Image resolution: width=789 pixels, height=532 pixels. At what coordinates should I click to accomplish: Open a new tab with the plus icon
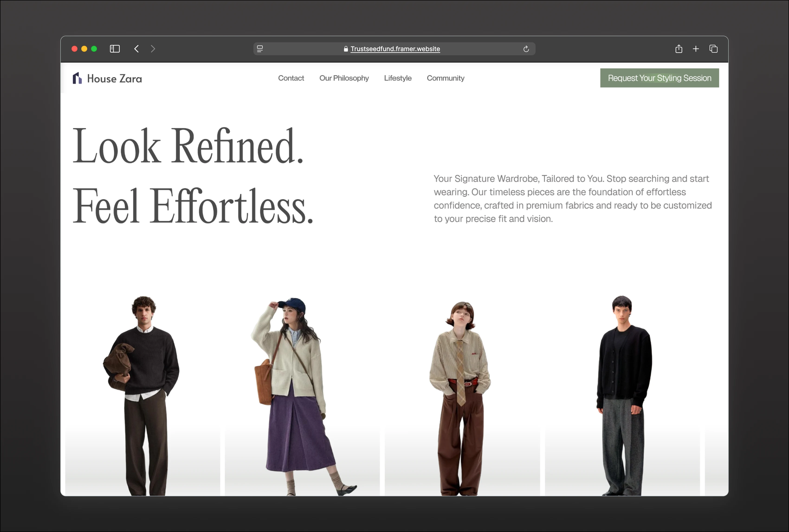coord(696,49)
